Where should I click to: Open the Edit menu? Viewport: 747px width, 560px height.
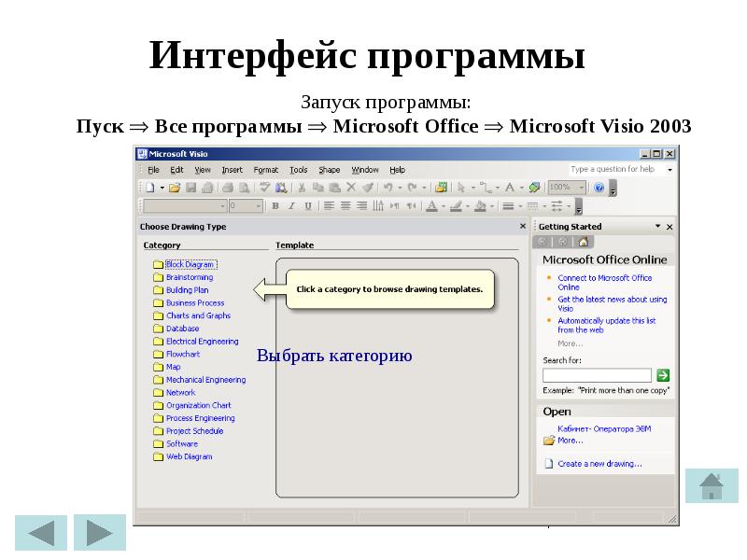coord(176,170)
